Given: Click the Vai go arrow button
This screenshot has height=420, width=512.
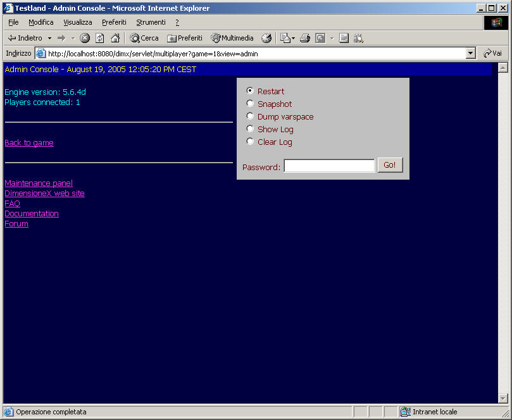Looking at the screenshot, I should pos(492,53).
